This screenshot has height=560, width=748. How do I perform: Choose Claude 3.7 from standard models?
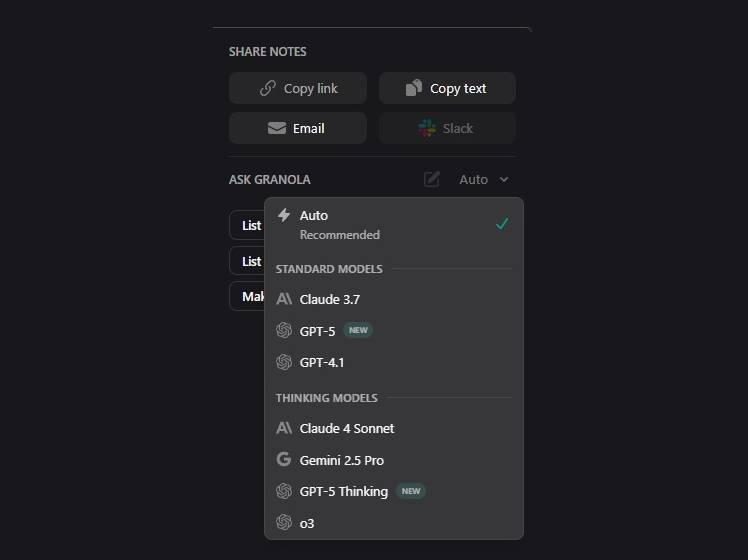(x=330, y=299)
